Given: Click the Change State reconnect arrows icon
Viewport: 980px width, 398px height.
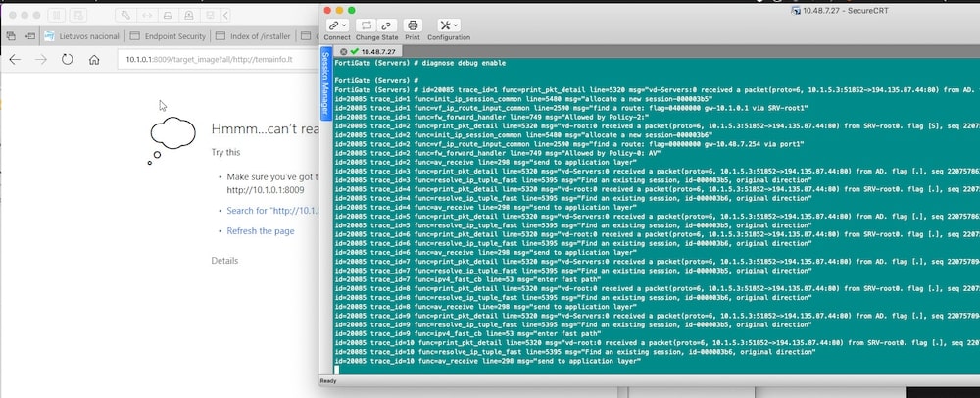Looking at the screenshot, I should (367, 25).
